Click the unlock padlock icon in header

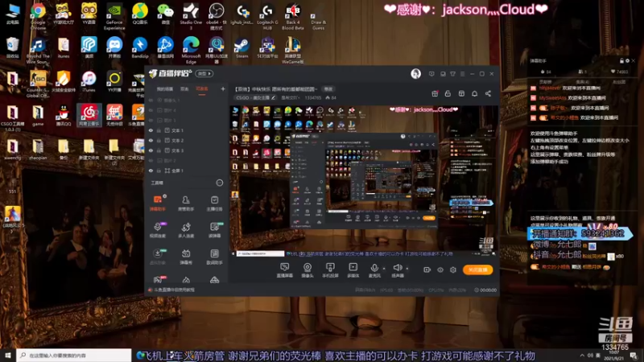coord(448,93)
